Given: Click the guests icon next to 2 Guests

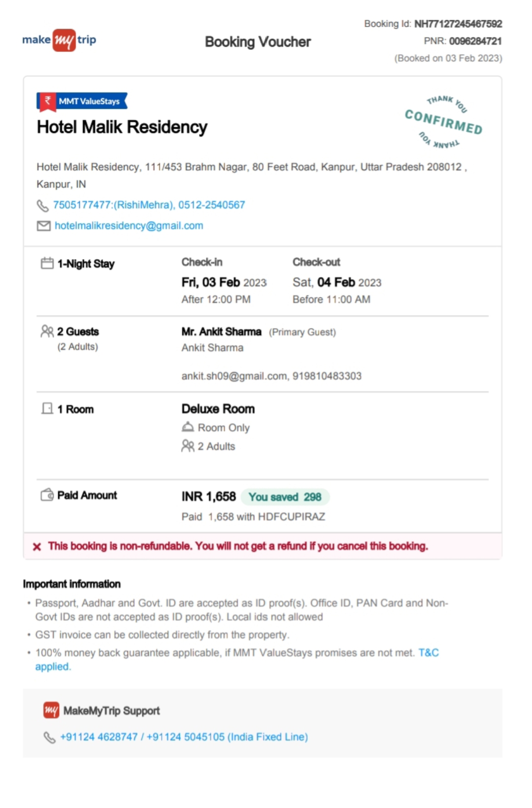Looking at the screenshot, I should (47, 331).
